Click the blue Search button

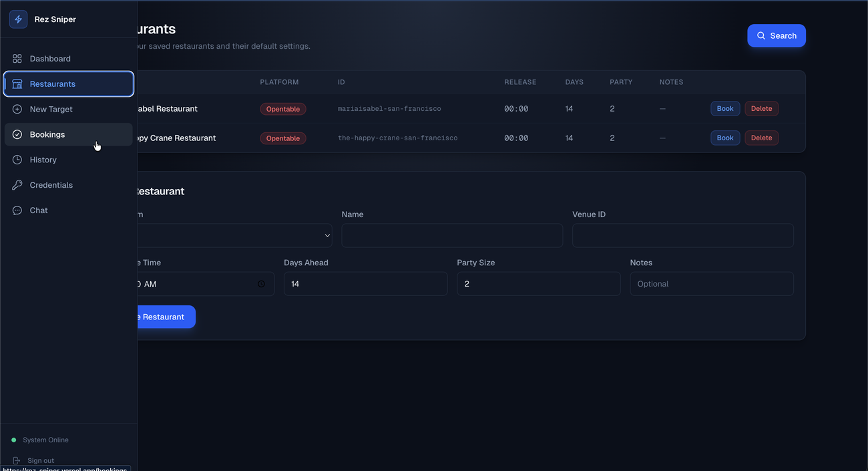pos(777,36)
